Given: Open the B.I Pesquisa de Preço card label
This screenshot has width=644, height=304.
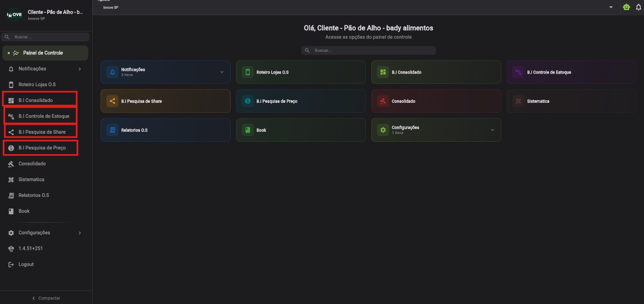Looking at the screenshot, I should pos(277,101).
